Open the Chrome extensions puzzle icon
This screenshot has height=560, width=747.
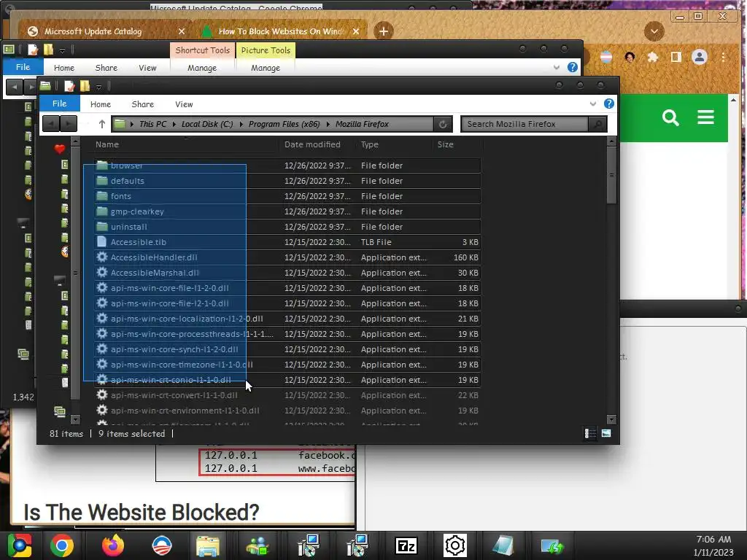point(653,57)
